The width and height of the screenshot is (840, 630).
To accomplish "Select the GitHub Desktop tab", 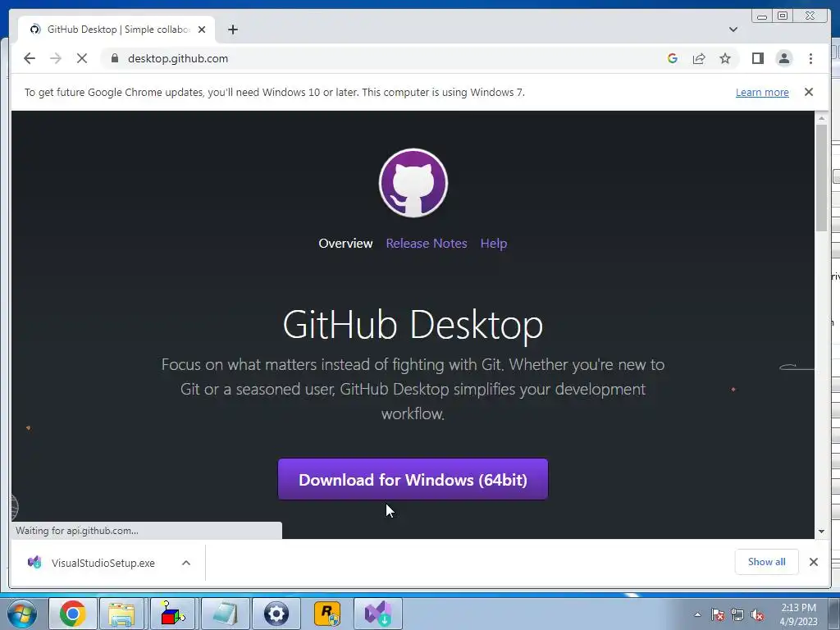I will (116, 30).
